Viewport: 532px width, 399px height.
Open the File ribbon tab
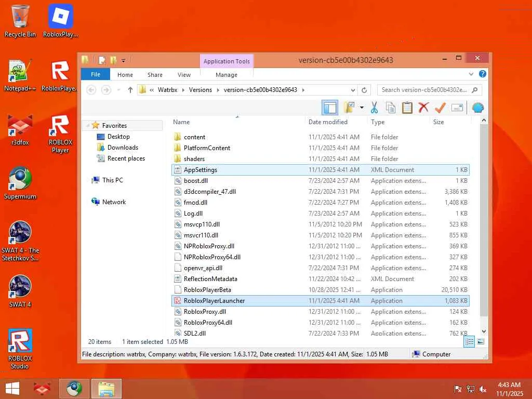96,74
